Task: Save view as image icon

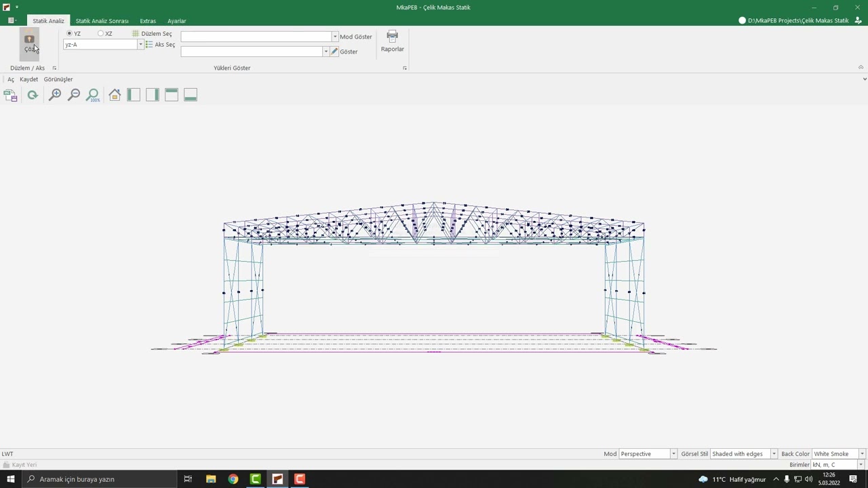Action: [x=10, y=96]
